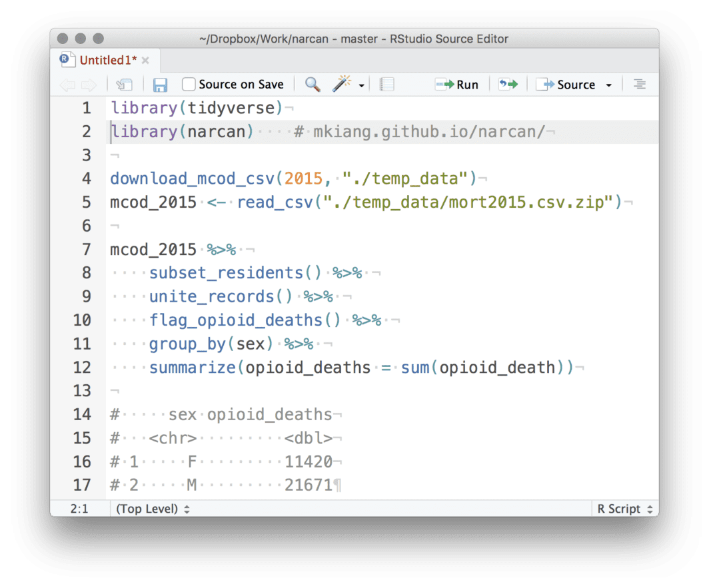The height and width of the screenshot is (588, 709).
Task: Click the value 21671 on line 17
Action: (309, 485)
